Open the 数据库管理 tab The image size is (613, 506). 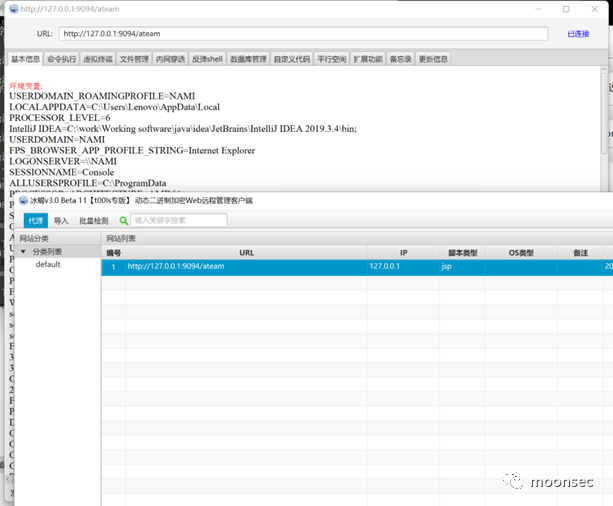(x=248, y=59)
